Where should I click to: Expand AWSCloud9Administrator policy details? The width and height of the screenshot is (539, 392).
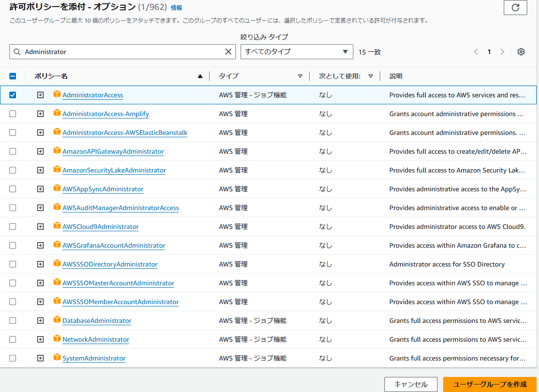[40, 227]
